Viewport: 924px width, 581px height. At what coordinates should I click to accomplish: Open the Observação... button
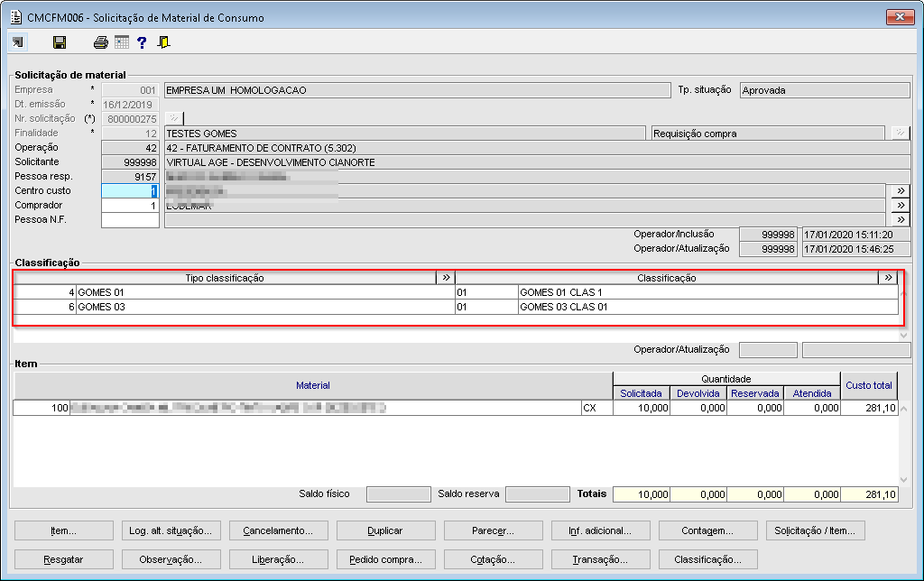[x=171, y=559]
